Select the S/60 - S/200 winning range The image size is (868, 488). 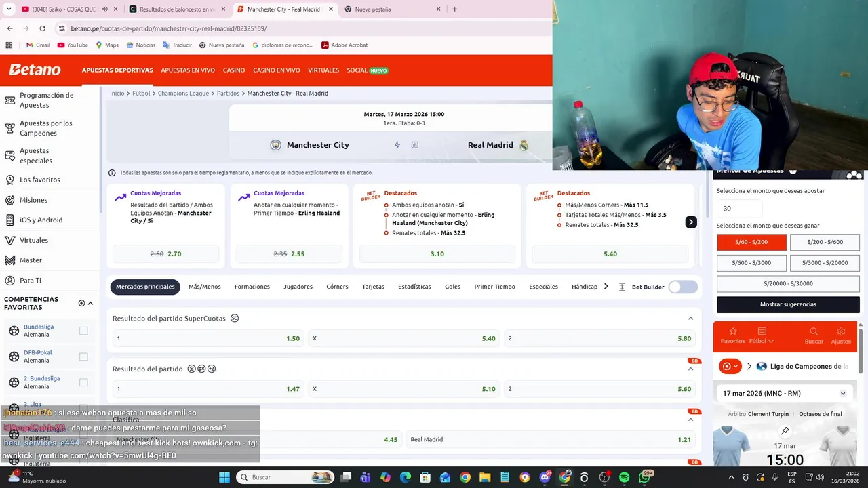pyautogui.click(x=751, y=242)
